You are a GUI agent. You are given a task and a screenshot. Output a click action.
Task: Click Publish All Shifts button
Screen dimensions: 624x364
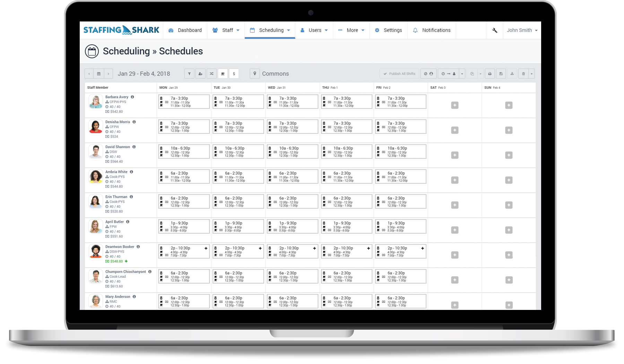coord(399,74)
